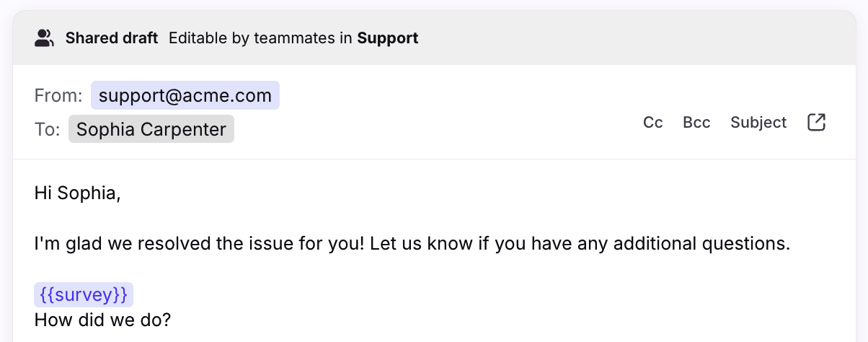This screenshot has width=868, height=342.
Task: Click the From: label
Action: click(x=58, y=95)
